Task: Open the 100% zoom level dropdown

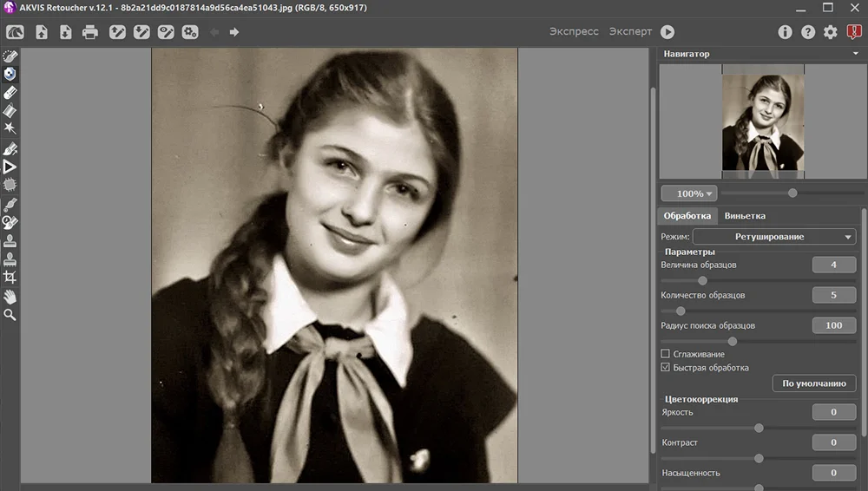Action: [688, 193]
